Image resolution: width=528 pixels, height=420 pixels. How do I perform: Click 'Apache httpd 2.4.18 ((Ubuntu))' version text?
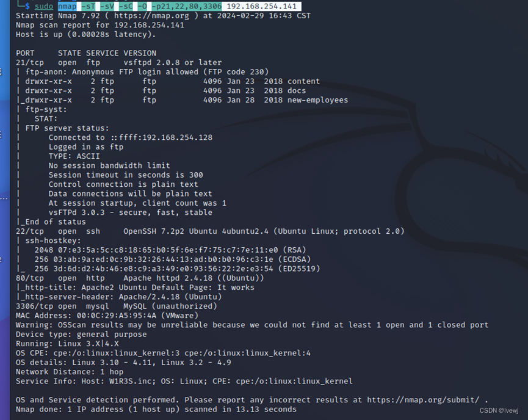tap(193, 278)
